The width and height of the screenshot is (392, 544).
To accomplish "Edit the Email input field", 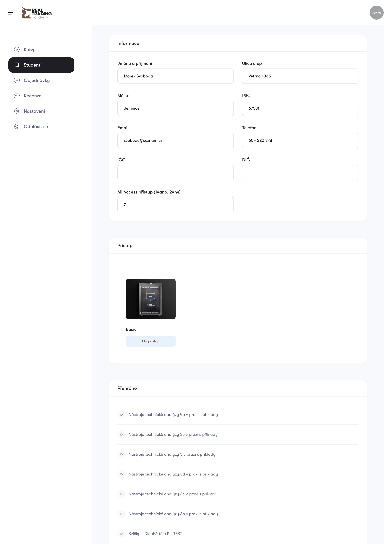I will (176, 140).
